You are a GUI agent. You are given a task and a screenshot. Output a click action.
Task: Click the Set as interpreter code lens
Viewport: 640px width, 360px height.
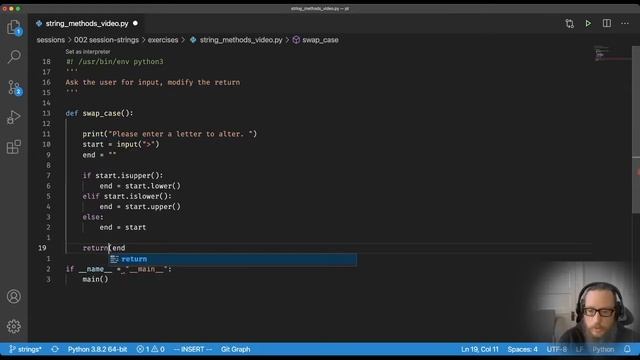click(88, 52)
